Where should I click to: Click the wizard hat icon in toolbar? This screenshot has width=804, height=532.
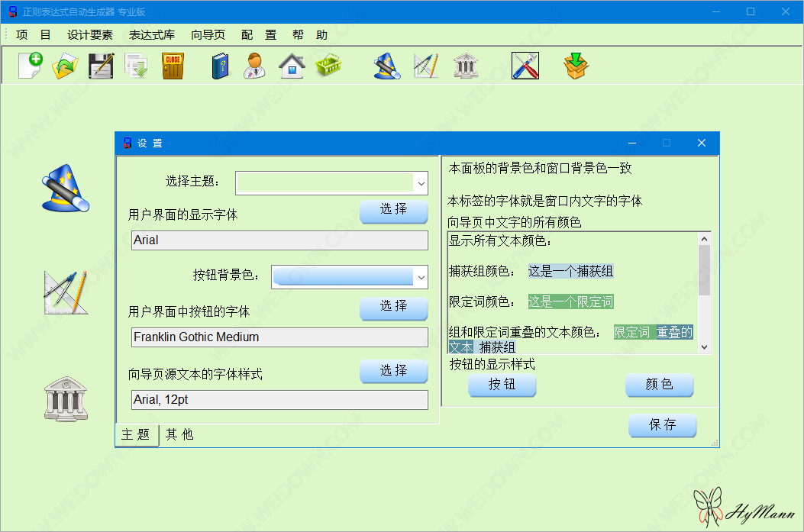(387, 66)
